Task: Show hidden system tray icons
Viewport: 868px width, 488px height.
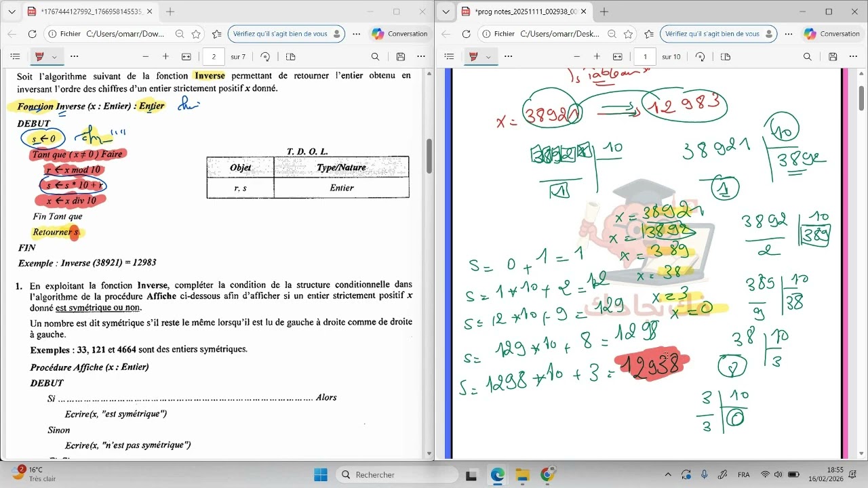Action: point(668,474)
